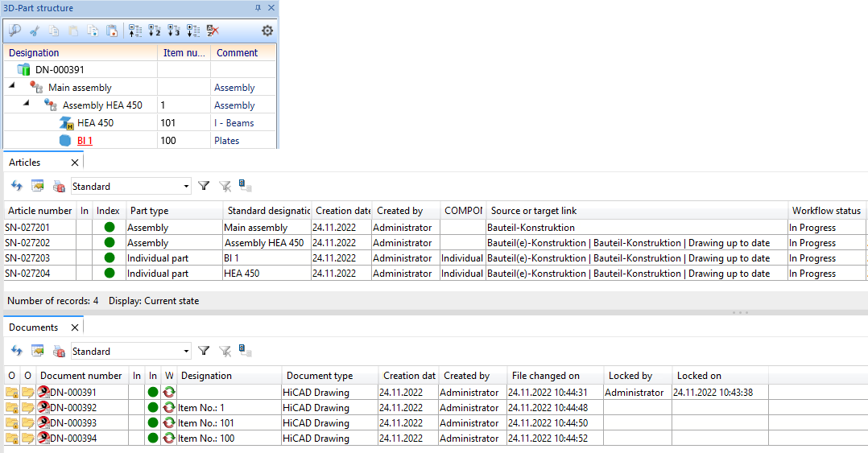Click the print report icon in Articles toolbar
This screenshot has width=868, height=453.
tap(59, 186)
